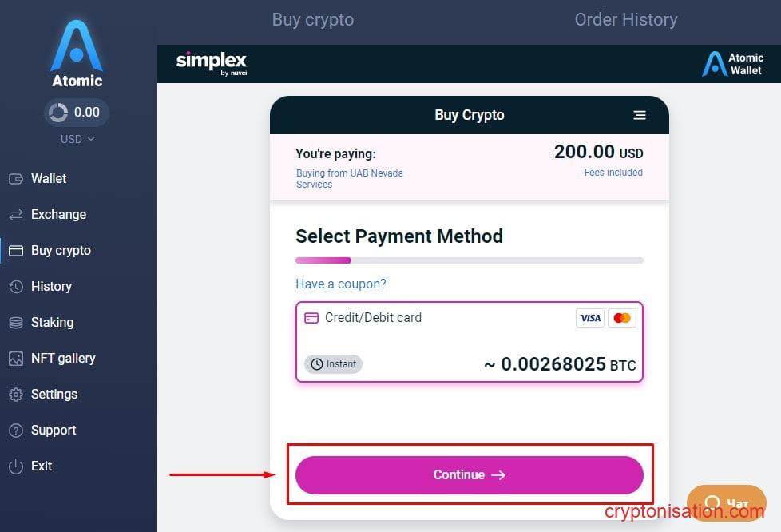This screenshot has height=532, width=781.
Task: Select Credit/Debit card payment method
Action: coord(469,342)
